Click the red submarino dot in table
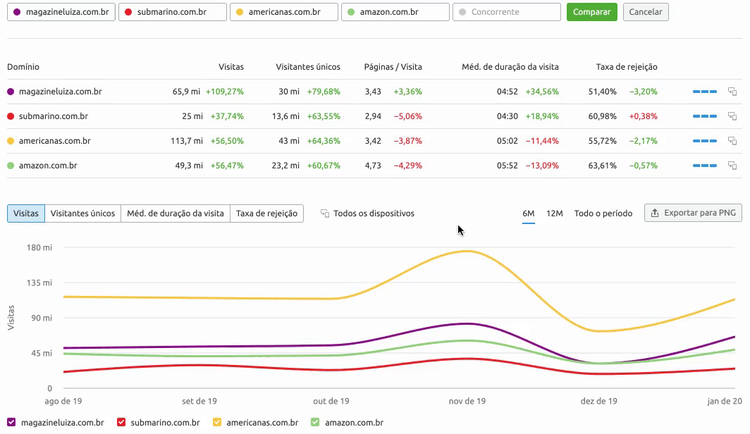Screen dimensions: 750x434 pyautogui.click(x=11, y=116)
